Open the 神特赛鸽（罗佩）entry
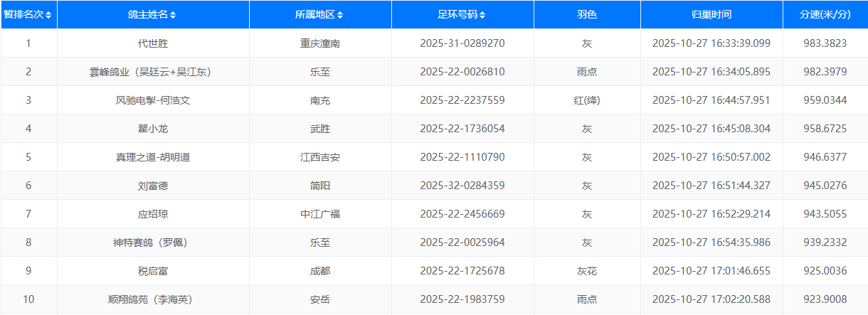Image resolution: width=868 pixels, height=315 pixels. click(153, 242)
